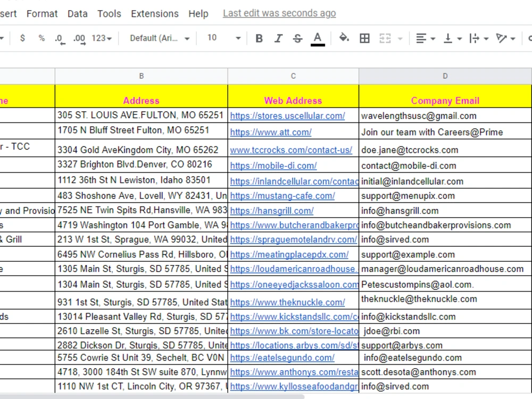The width and height of the screenshot is (532, 399).
Task: Open the www.att.com link
Action: [x=271, y=132]
